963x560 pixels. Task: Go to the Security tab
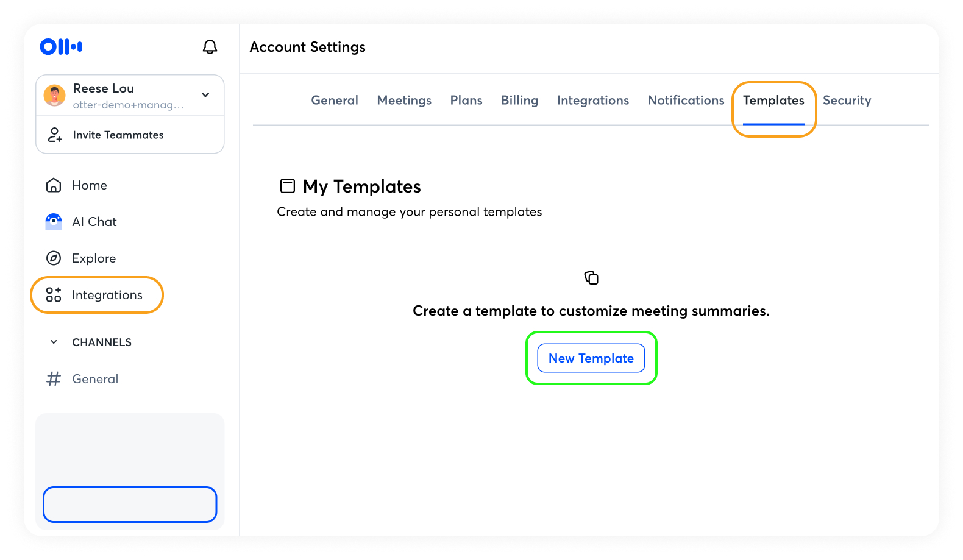tap(847, 101)
